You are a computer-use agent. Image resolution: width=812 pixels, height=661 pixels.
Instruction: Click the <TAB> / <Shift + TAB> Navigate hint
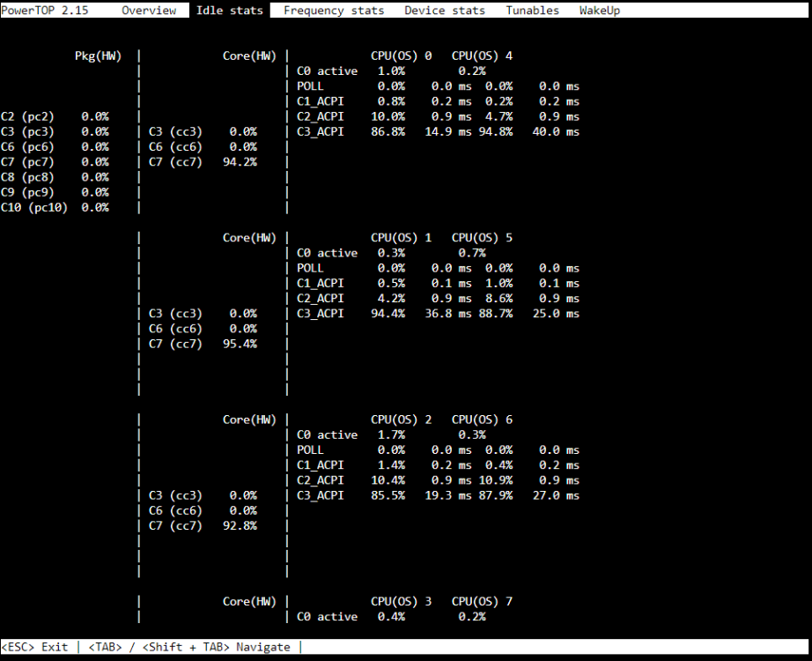coord(189,647)
